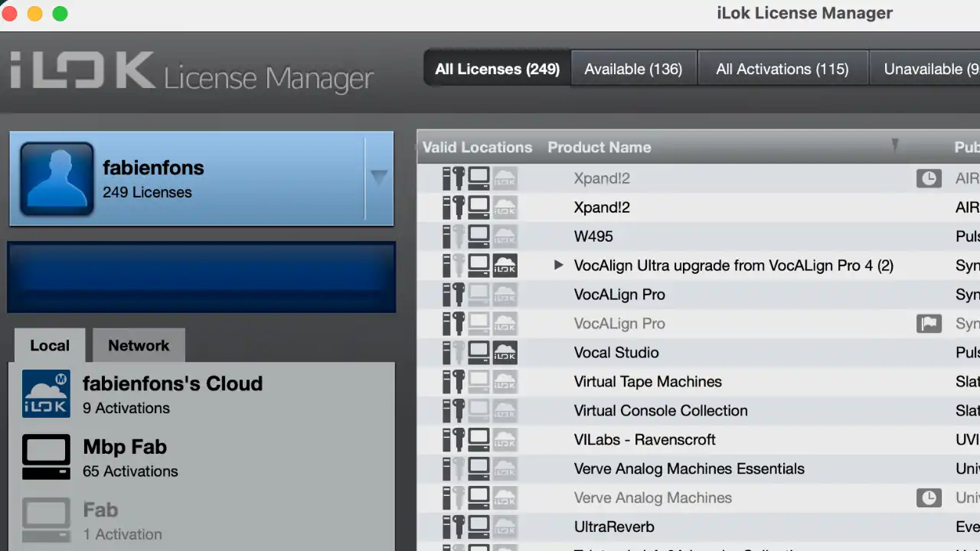Open '1 Activation' under Fab
The height and width of the screenshot is (551, 980).
(x=122, y=534)
